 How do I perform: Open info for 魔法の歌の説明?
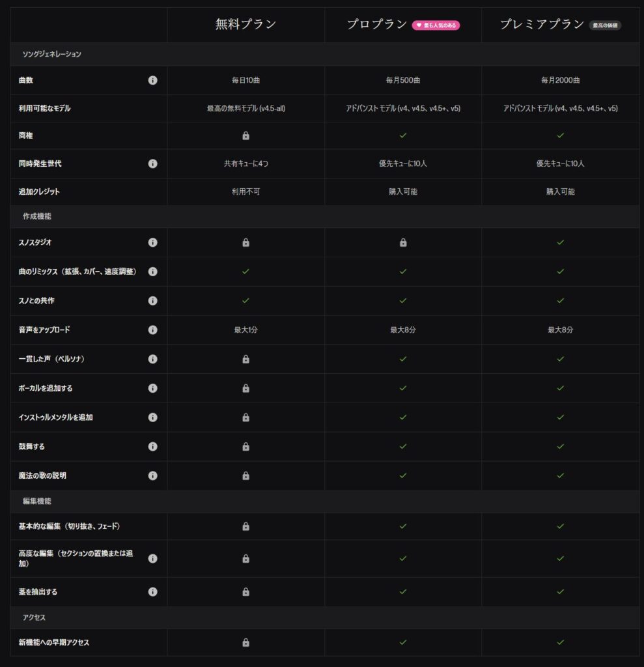(152, 475)
